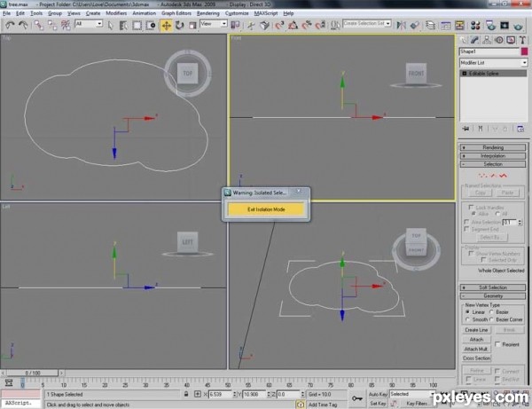Click the Cross Section button
This screenshot has height=409, width=532.
coord(476,358)
